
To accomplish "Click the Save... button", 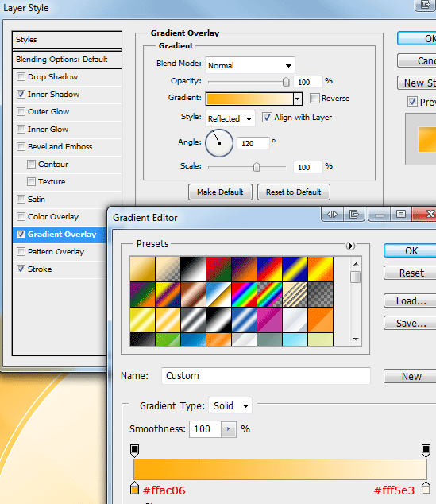I will (x=411, y=323).
